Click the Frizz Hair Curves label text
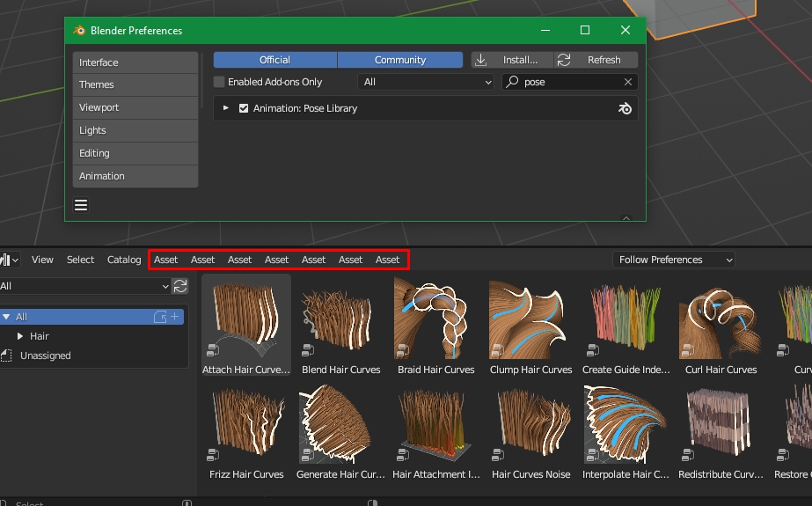The width and height of the screenshot is (812, 506). coord(246,474)
